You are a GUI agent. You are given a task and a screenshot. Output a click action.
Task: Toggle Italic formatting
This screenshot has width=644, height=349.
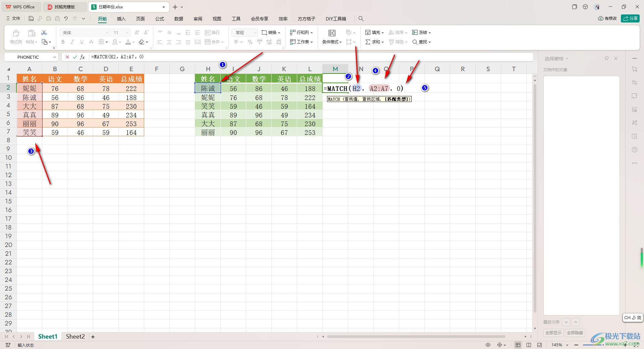(x=72, y=42)
